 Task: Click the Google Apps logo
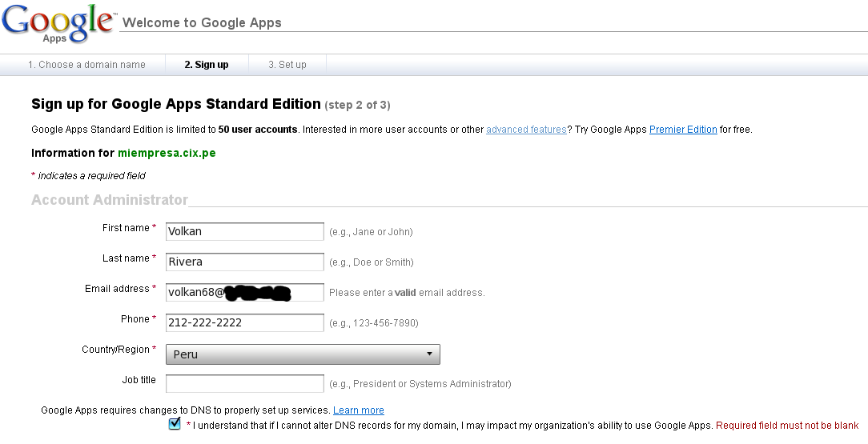point(58,23)
